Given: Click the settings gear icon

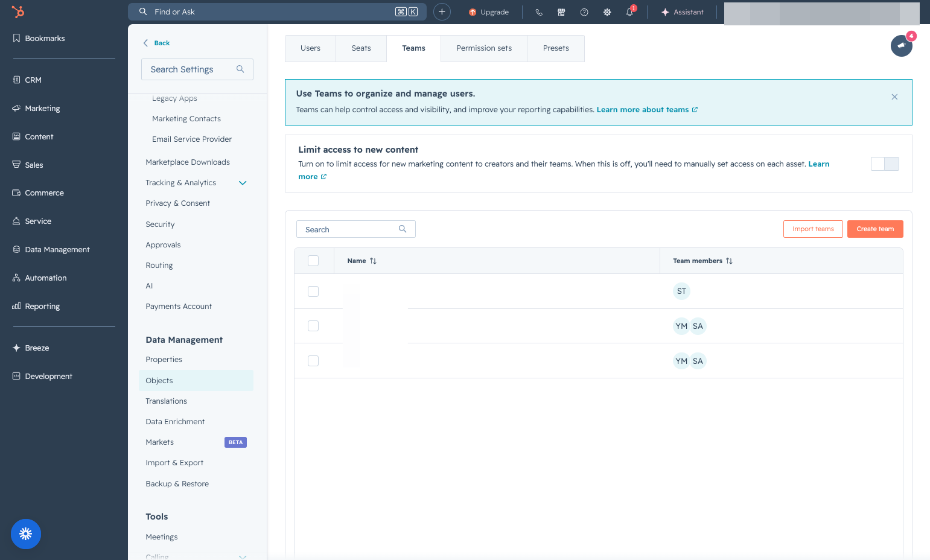Looking at the screenshot, I should [x=607, y=12].
